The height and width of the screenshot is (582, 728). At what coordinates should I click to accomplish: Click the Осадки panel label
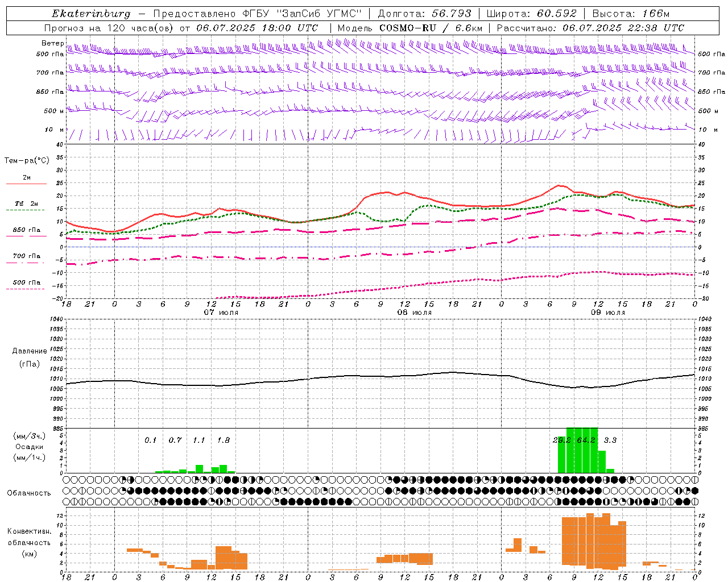tap(29, 447)
